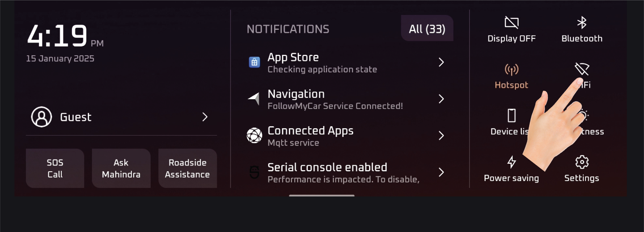The width and height of the screenshot is (644, 232).
Task: Expand the Connected Apps notification arrow
Action: pos(441,135)
